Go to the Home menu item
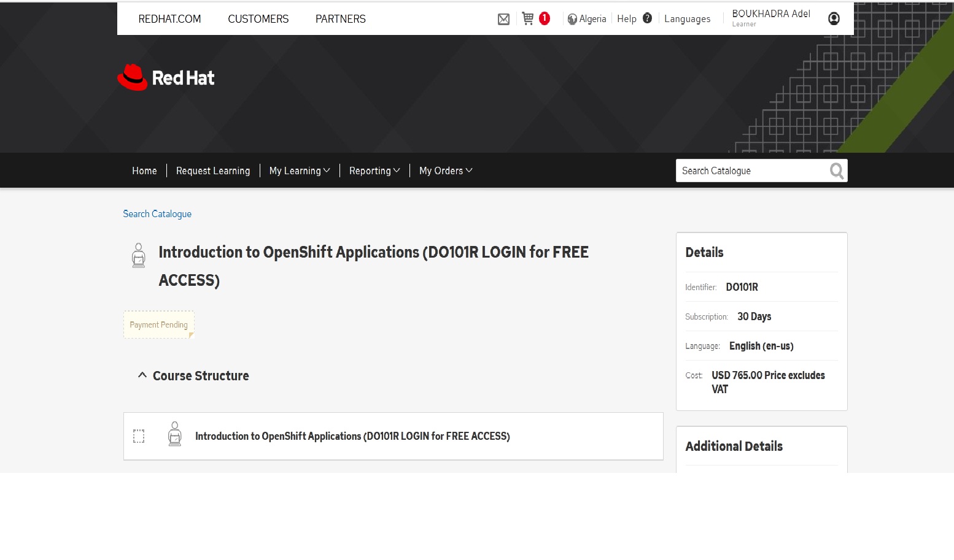The image size is (954, 560). (x=144, y=171)
